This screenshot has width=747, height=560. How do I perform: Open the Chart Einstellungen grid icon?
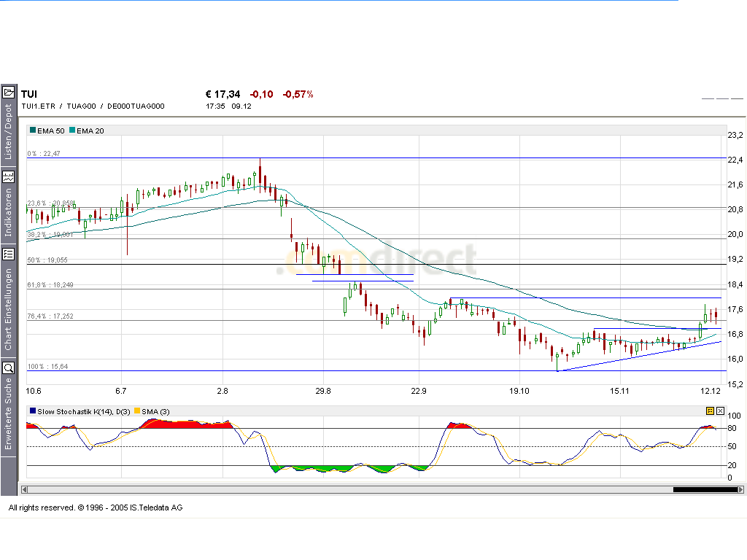coord(9,254)
